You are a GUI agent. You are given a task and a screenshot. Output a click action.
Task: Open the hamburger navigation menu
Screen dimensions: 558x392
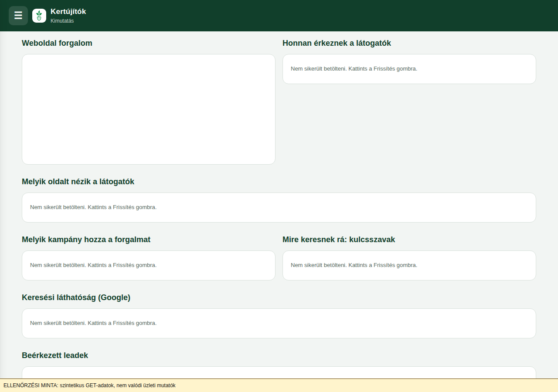click(x=18, y=16)
